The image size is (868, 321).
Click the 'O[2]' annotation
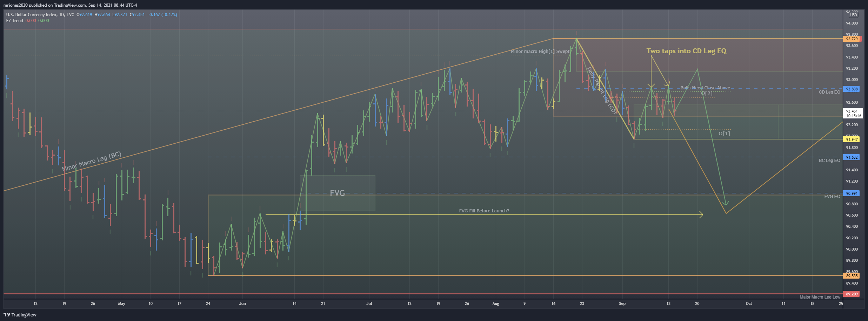tap(707, 94)
